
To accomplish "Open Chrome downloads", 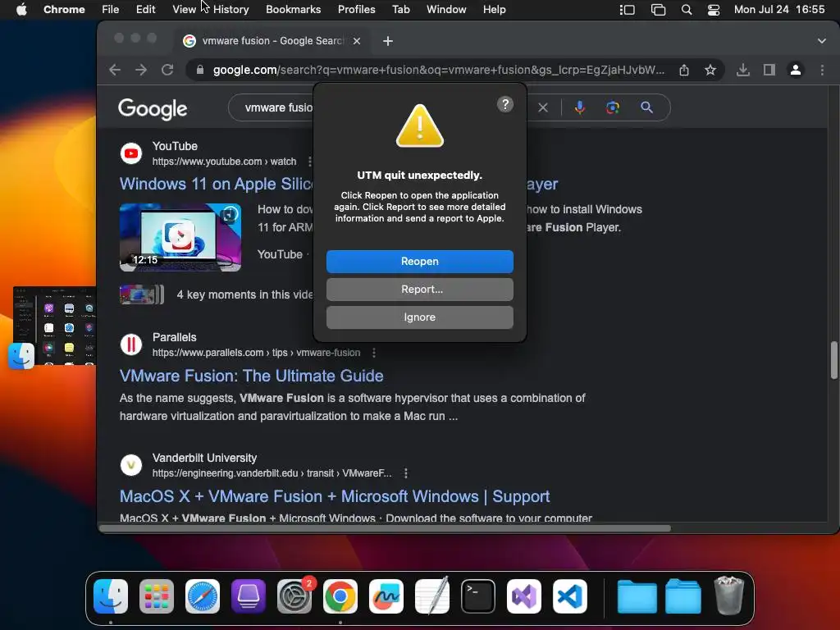I will click(743, 70).
